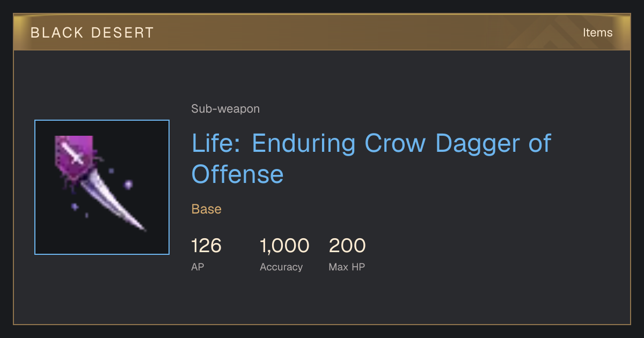Select the Base enhancement level label
This screenshot has width=644, height=338.
(x=207, y=209)
